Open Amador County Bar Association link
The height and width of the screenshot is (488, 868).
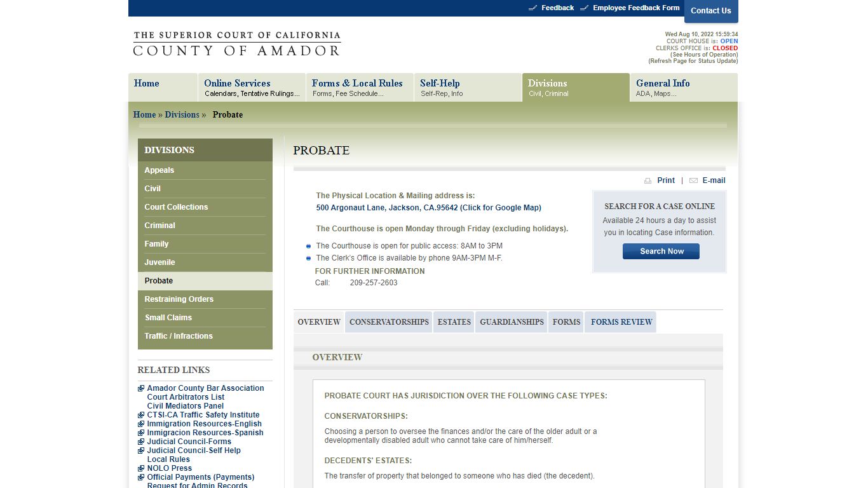tap(205, 388)
